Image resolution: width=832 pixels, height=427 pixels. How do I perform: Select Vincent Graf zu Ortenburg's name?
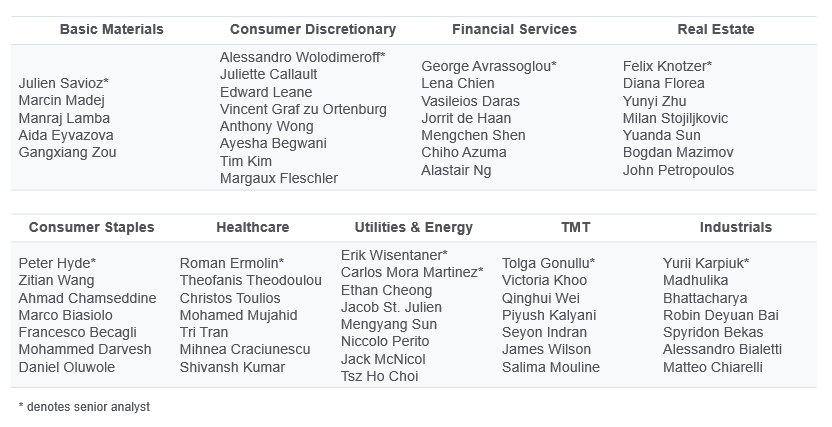pos(303,109)
